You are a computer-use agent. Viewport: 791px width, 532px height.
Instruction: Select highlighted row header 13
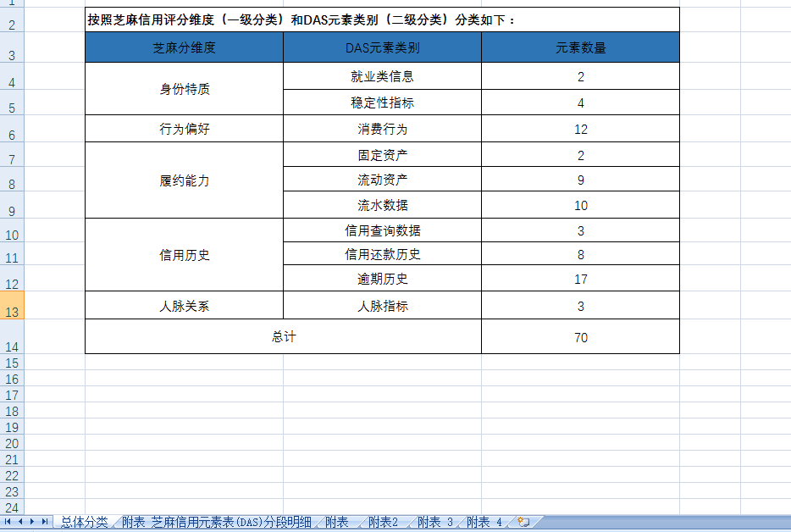(x=12, y=305)
